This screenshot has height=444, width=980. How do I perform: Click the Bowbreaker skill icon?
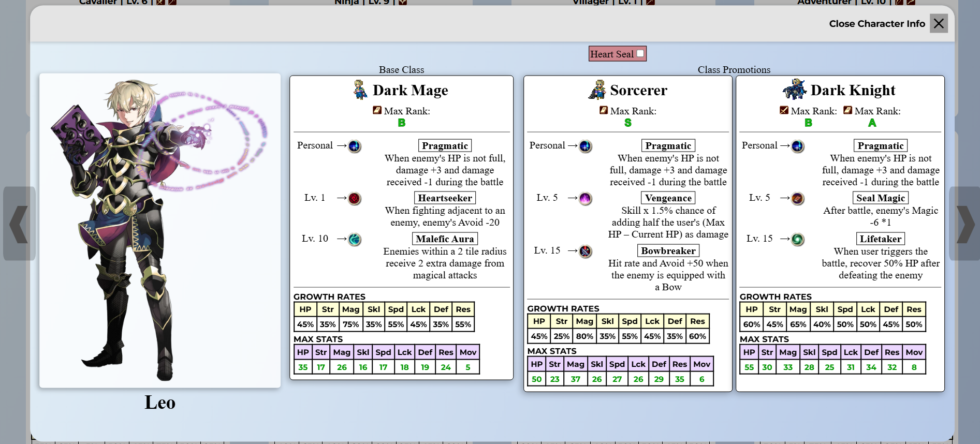coord(586,251)
